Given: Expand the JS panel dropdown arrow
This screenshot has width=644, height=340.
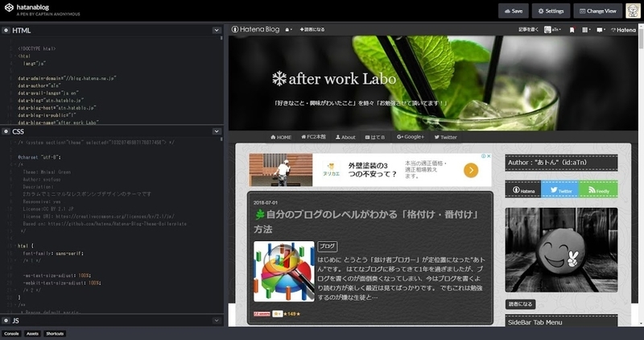Looking at the screenshot, I should [x=217, y=320].
